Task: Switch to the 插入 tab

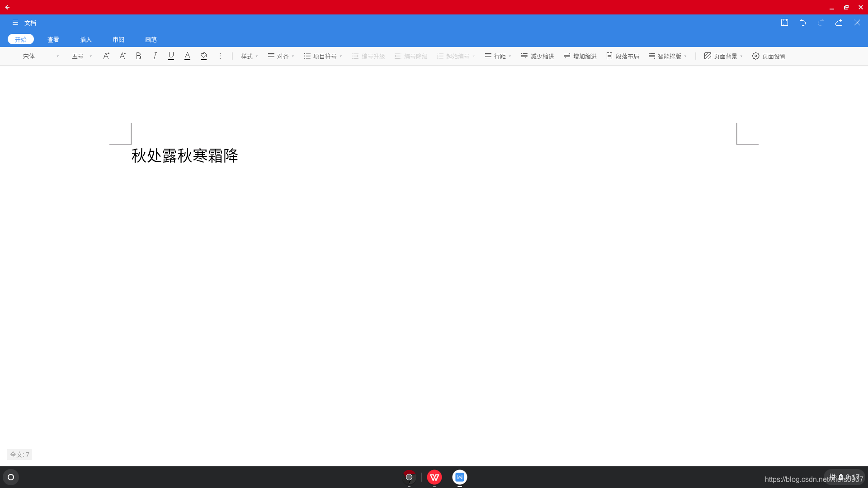Action: click(x=86, y=40)
